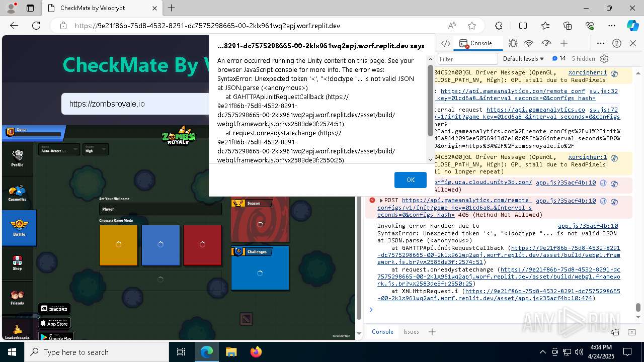View site information via the lock icon
Image resolution: width=644 pixels, height=362 pixels.
tap(63, 26)
